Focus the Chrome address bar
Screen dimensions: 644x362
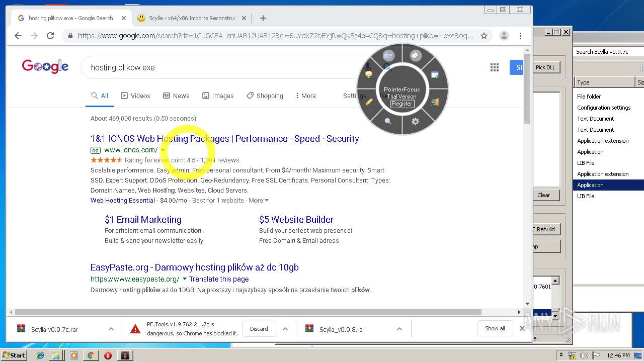coord(275,36)
